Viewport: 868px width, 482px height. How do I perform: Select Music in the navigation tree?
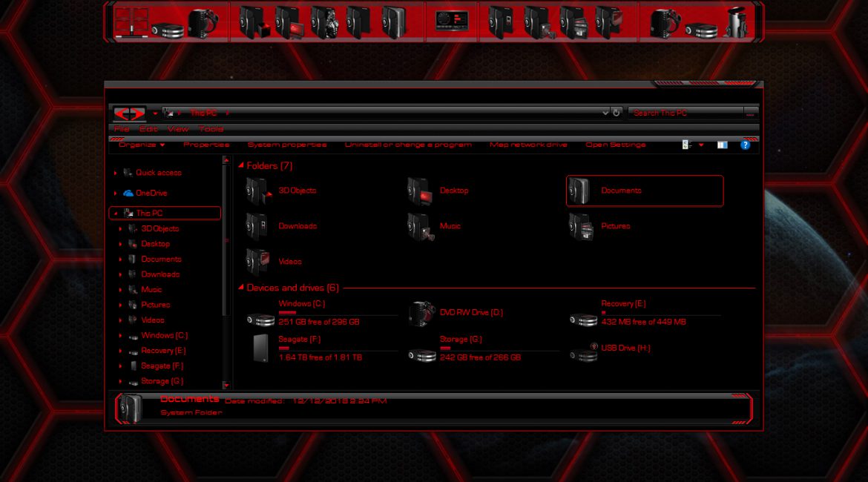[151, 289]
